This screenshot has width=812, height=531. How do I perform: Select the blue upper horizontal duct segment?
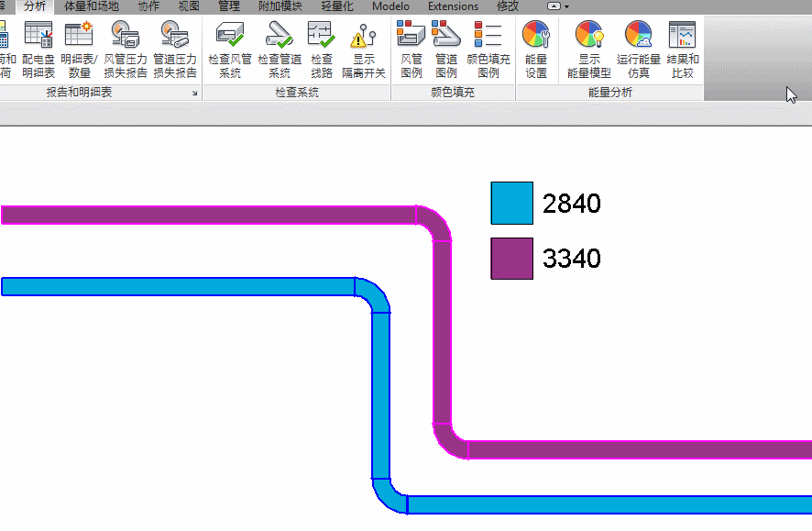178,286
